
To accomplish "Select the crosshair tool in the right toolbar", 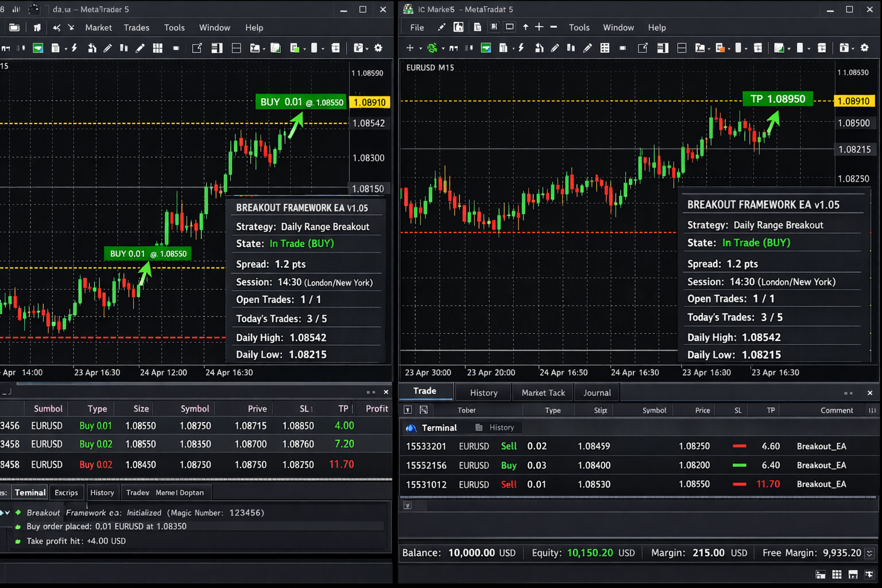I will 409,48.
